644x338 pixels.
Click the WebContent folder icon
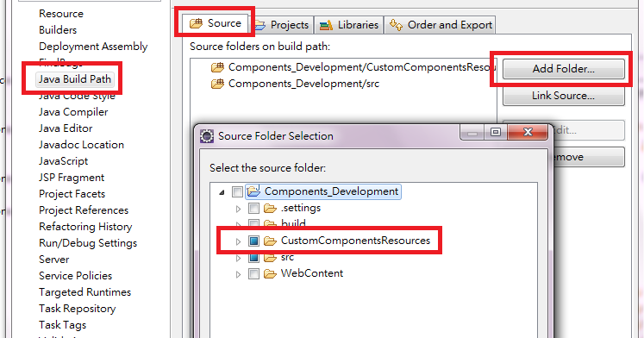tap(270, 274)
